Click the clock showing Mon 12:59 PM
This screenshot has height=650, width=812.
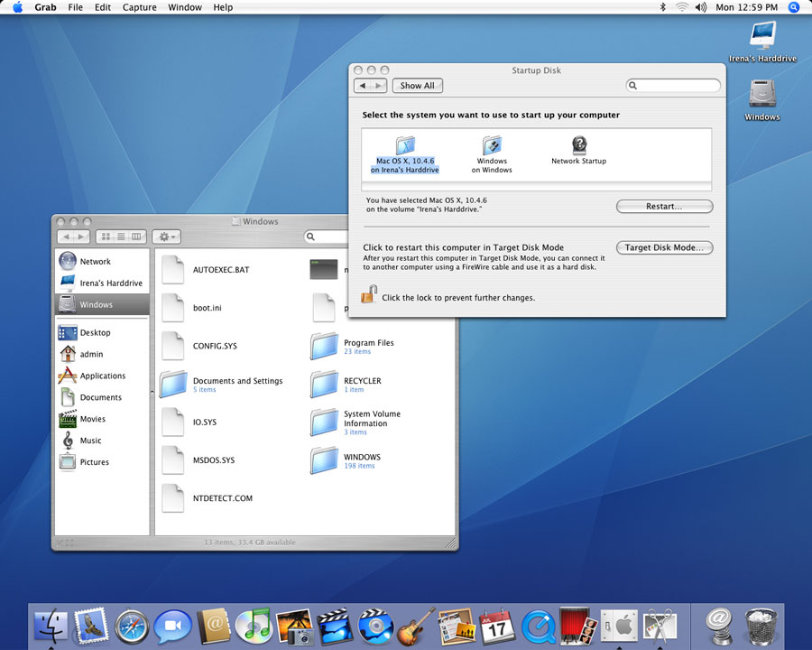pos(746,7)
